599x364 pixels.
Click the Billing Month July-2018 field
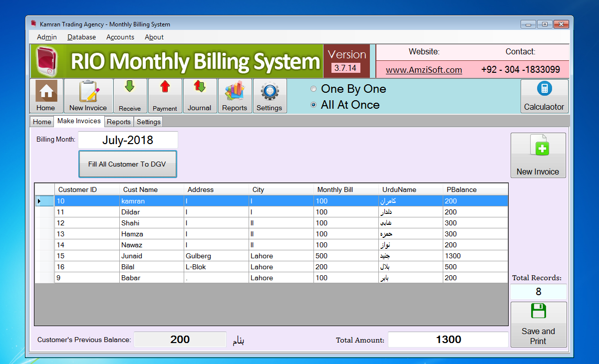pos(128,140)
